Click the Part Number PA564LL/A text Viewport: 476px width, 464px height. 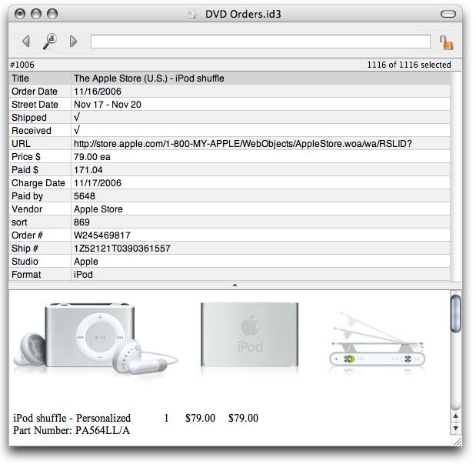[x=72, y=430]
